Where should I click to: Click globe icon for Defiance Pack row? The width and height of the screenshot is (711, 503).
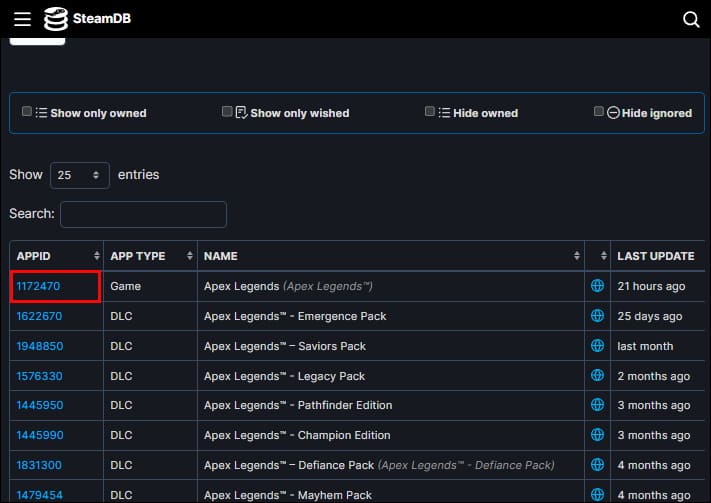coord(597,464)
